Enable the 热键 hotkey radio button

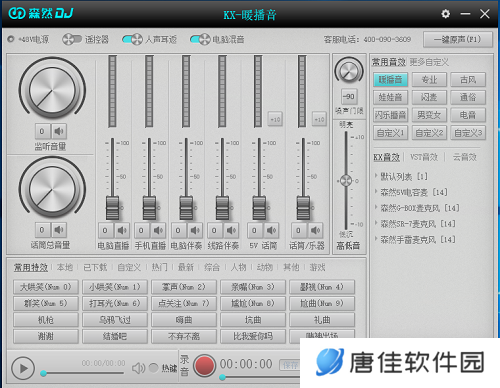(x=154, y=368)
